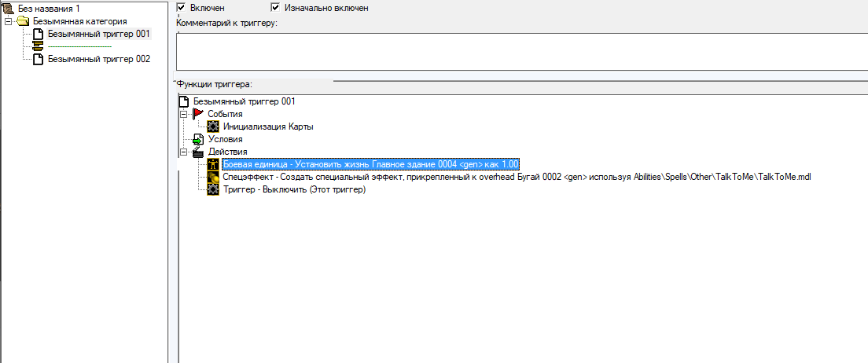Image resolution: width=868 pixels, height=363 pixels.
Task: Select the green dashed comment line
Action: (x=79, y=46)
